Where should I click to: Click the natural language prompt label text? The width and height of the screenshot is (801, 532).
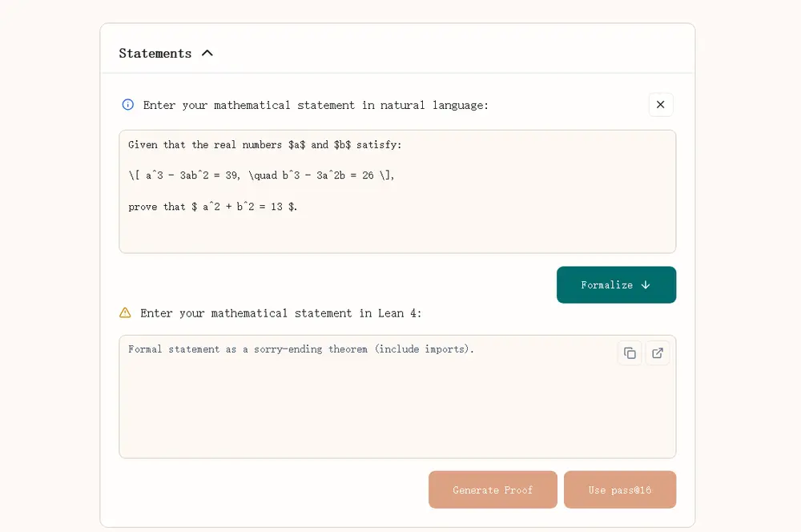tap(316, 105)
